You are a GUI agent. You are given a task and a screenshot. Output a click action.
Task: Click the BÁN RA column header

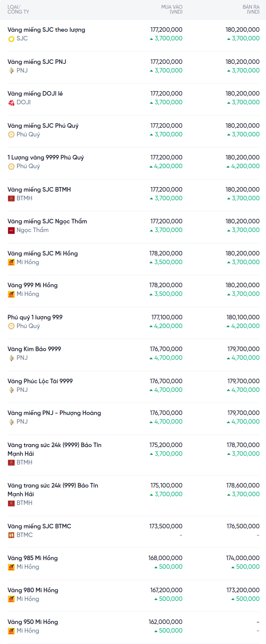(x=251, y=9)
